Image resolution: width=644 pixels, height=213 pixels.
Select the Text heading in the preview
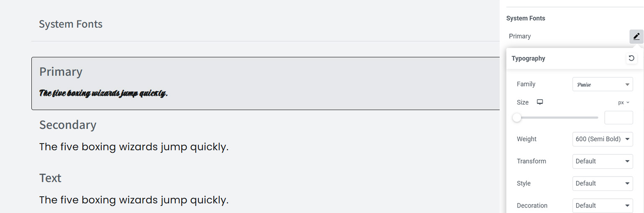point(50,178)
